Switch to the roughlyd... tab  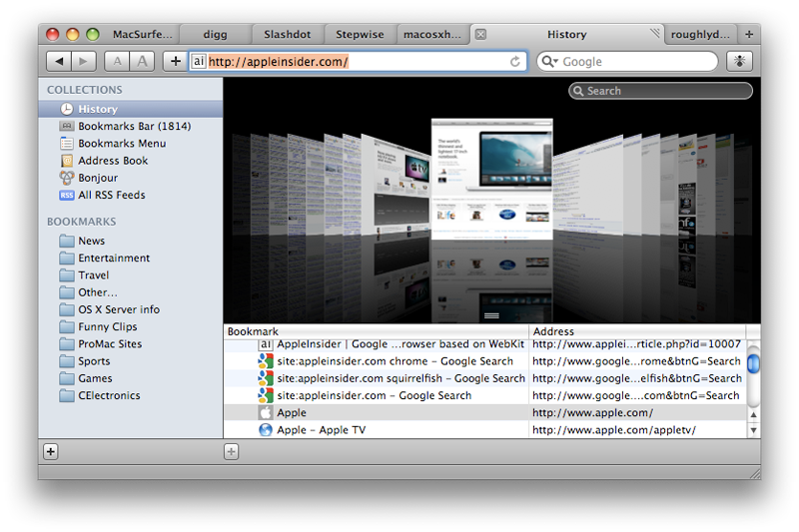pos(700,34)
